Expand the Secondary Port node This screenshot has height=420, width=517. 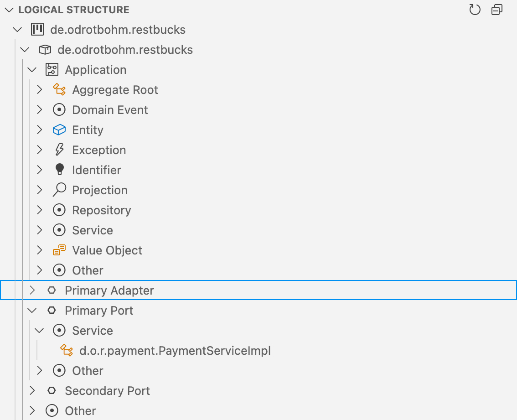(32, 391)
